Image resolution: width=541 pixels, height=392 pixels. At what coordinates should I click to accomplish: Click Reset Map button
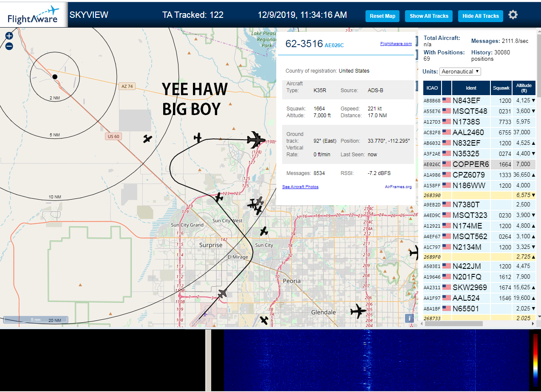[x=382, y=16]
